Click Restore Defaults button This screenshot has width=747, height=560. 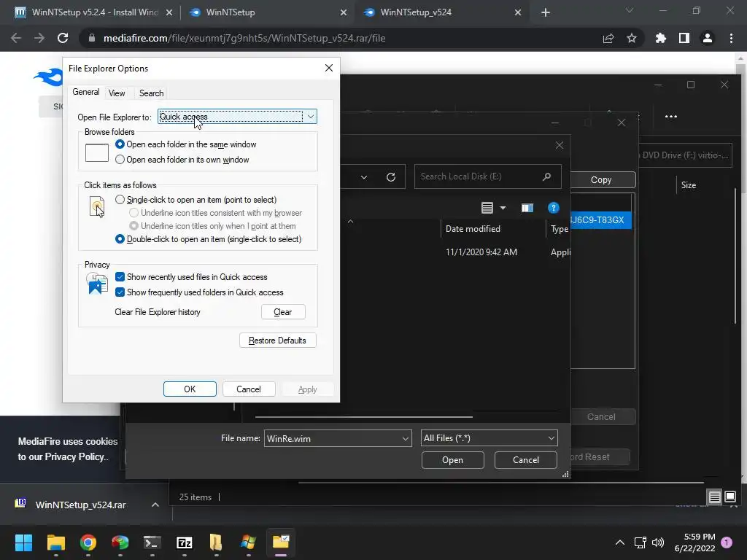(277, 341)
